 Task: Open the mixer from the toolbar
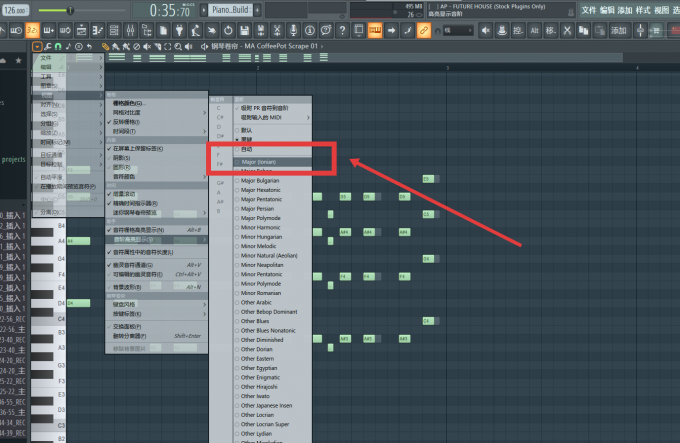130,30
